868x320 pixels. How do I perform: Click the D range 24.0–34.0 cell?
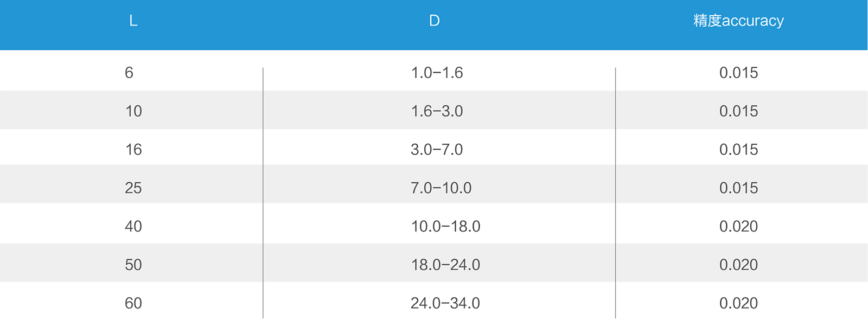(445, 303)
